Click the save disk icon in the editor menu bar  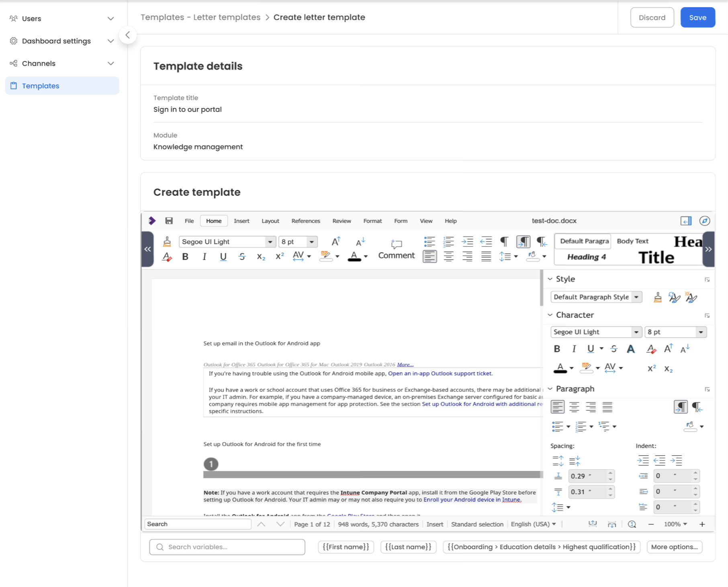[x=169, y=221]
